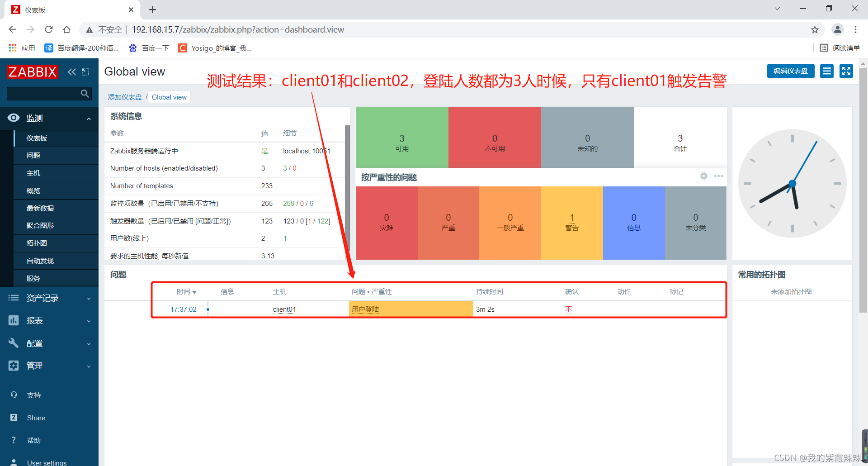Click the green 可用 hosts tile
The height and width of the screenshot is (466, 868).
tap(402, 138)
